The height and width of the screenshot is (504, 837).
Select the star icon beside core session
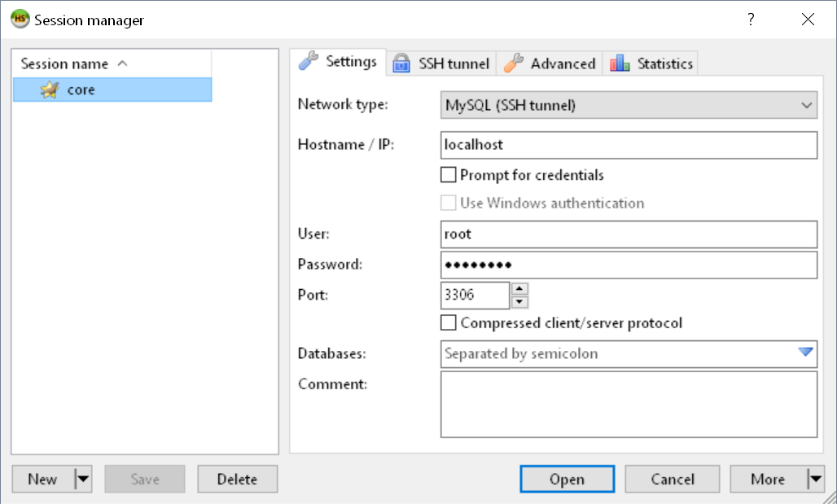click(x=49, y=90)
